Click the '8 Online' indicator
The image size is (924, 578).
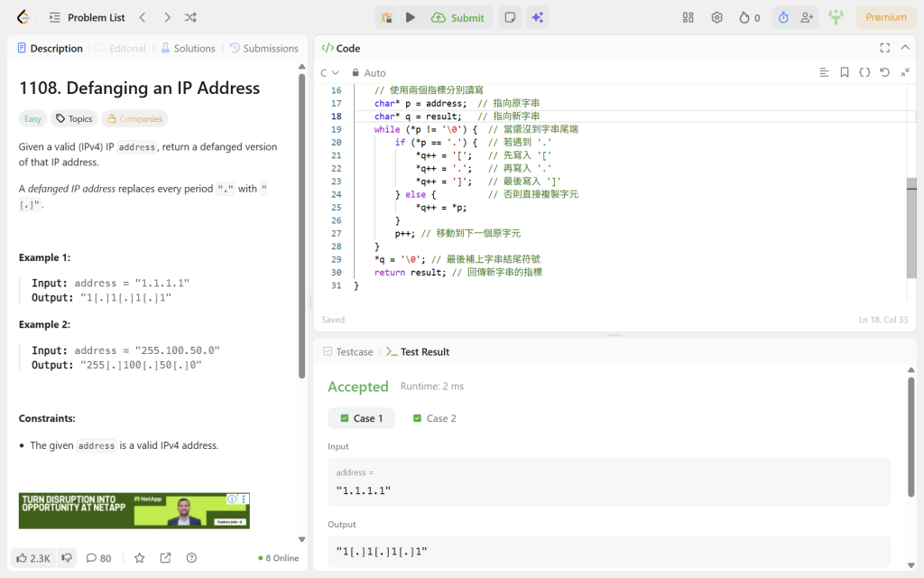[x=279, y=558]
